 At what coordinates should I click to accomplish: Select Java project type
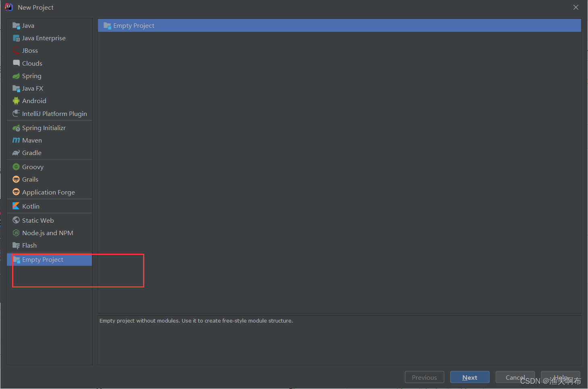pyautogui.click(x=50, y=26)
